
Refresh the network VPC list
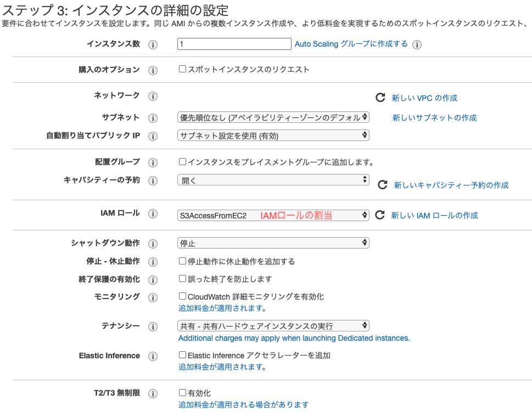click(x=380, y=98)
